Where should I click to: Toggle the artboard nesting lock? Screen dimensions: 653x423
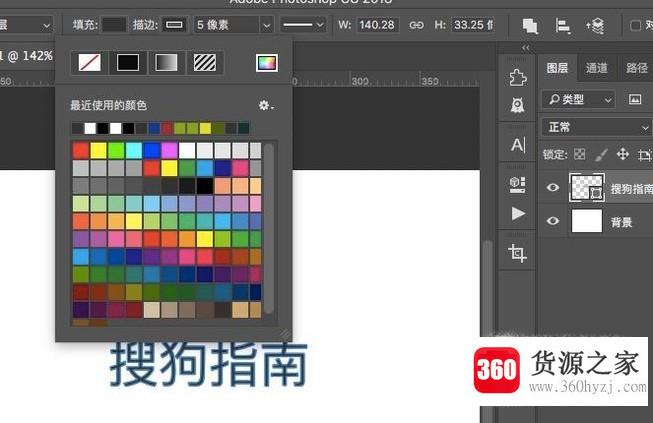pyautogui.click(x=644, y=155)
